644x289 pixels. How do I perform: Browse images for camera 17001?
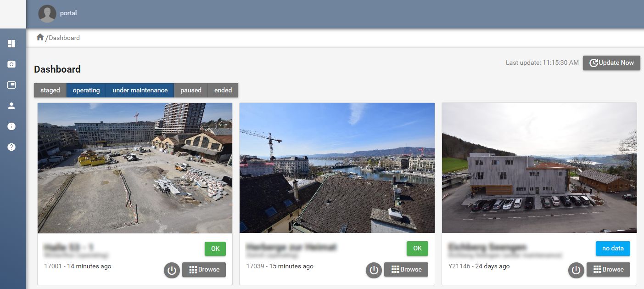point(204,270)
